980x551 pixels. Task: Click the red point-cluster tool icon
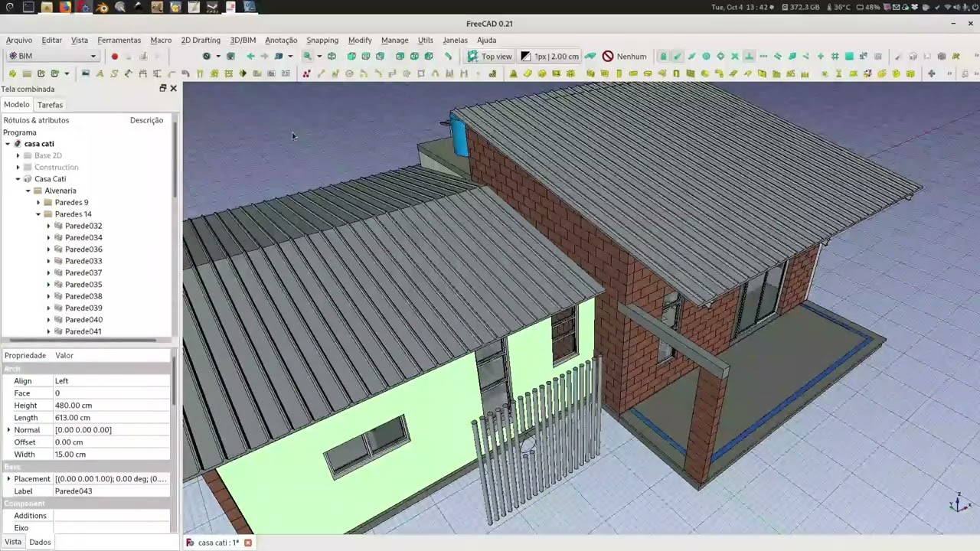pyautogui.click(x=305, y=73)
